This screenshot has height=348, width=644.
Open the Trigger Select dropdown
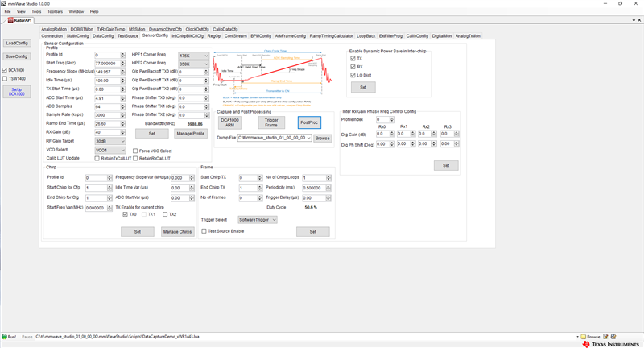(x=258, y=220)
